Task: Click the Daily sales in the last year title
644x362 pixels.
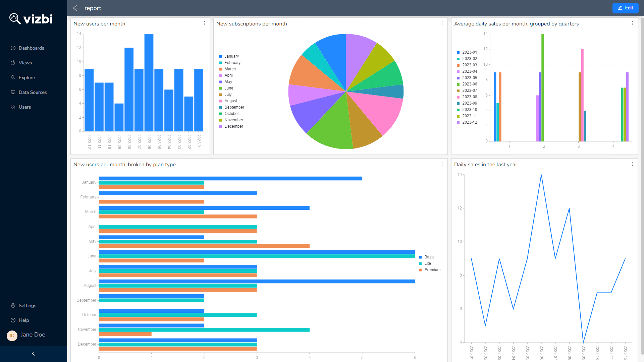Action: coord(486,165)
